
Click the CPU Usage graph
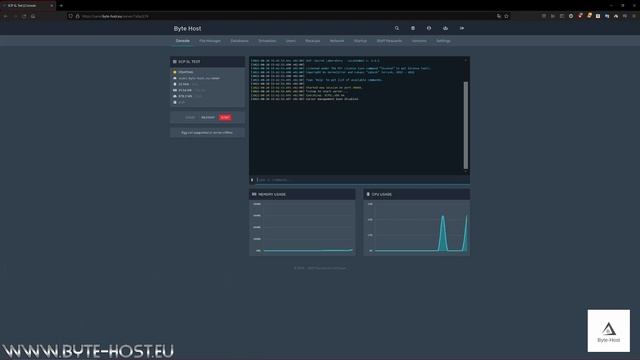tap(416, 227)
